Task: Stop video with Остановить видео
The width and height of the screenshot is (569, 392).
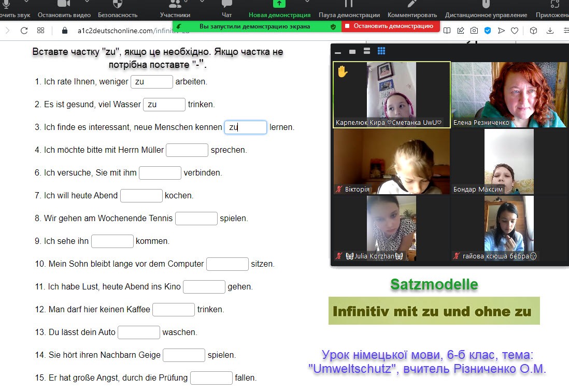Action: tap(64, 9)
